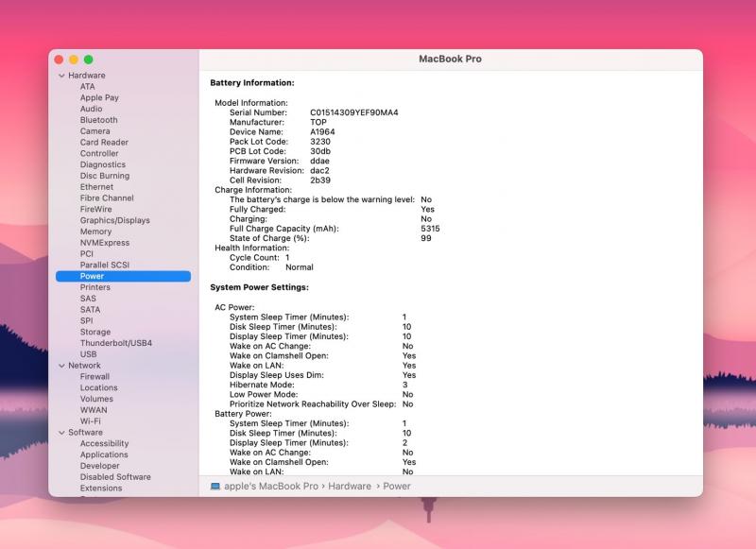Select Parallel SCSI in the sidebar

coord(105,265)
